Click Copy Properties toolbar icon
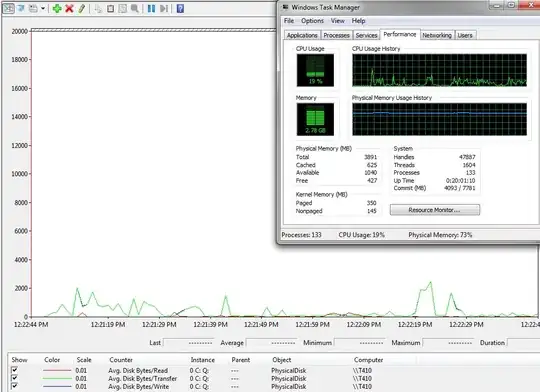Screen dimensions: 540x392 coord(98,9)
